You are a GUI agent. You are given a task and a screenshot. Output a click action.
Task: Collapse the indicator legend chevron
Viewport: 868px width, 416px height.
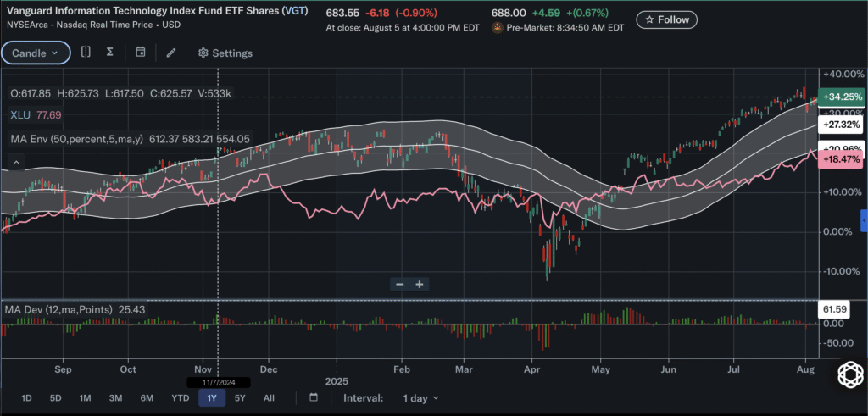coord(17,162)
